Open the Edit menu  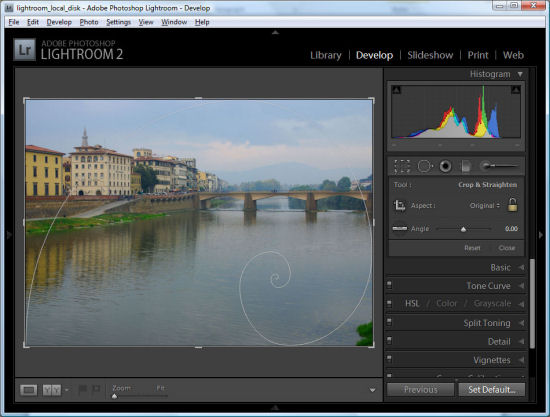[x=33, y=22]
